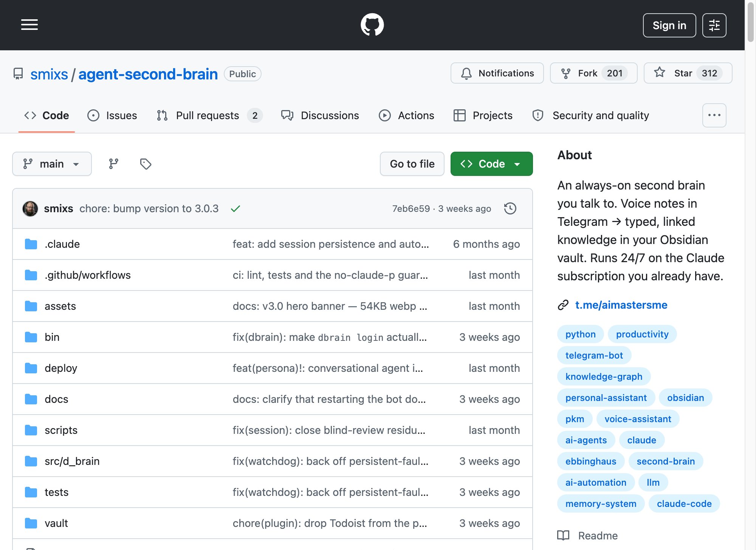Show the green check status details
The width and height of the screenshot is (756, 550).
point(235,209)
